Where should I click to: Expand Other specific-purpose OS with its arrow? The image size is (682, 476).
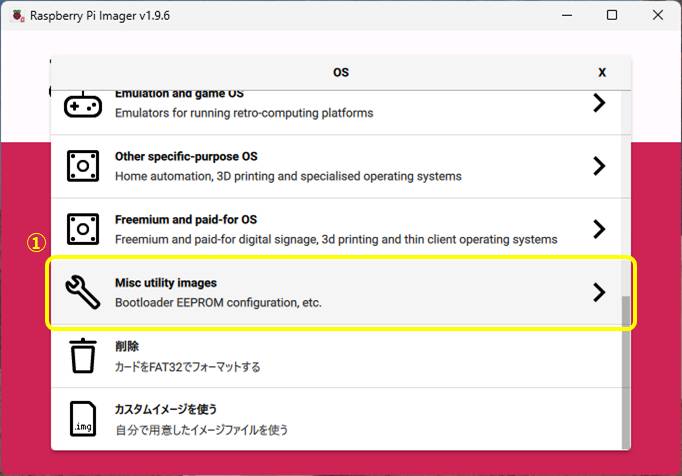[598, 166]
